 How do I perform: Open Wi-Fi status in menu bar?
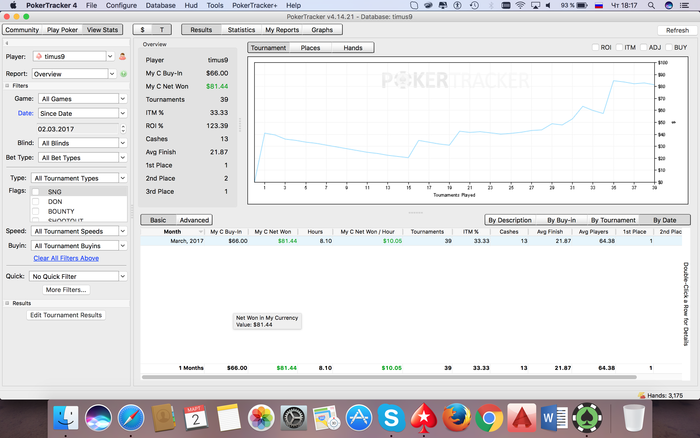pos(520,5)
